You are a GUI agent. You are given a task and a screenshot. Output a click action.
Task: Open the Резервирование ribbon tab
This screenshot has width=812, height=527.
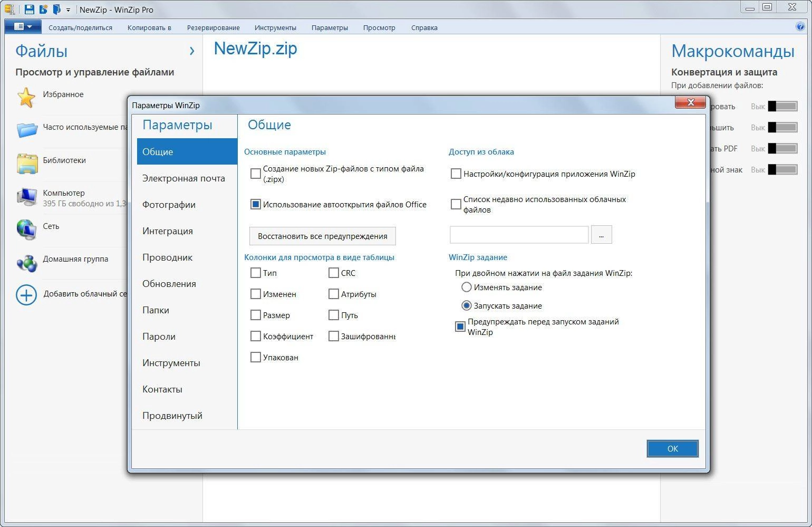[x=213, y=27]
